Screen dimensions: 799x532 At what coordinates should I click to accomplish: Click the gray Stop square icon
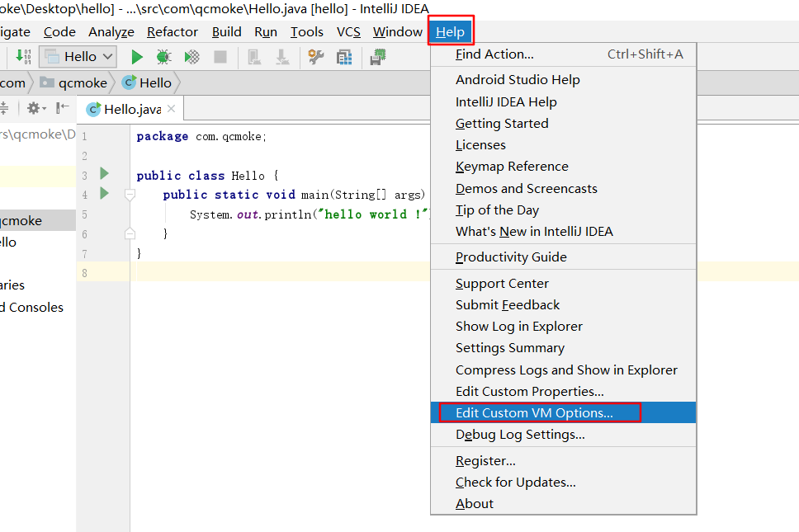(x=220, y=57)
